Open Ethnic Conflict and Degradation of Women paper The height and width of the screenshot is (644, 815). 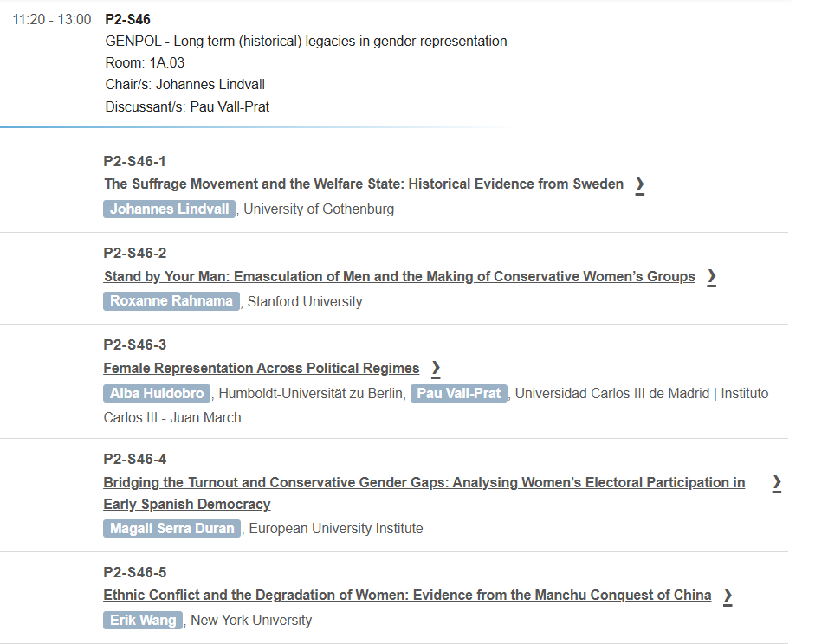coord(407,596)
